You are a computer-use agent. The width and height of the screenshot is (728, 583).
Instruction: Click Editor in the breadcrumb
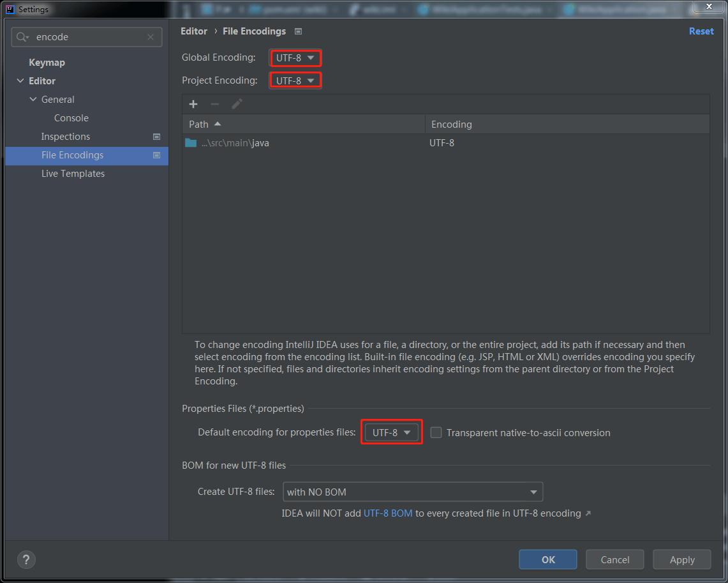193,31
